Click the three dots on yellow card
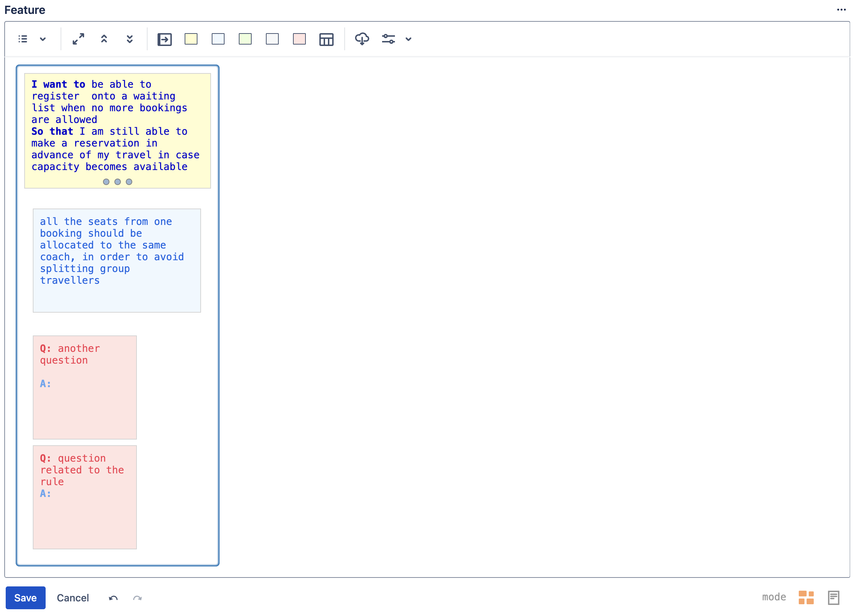 (117, 182)
